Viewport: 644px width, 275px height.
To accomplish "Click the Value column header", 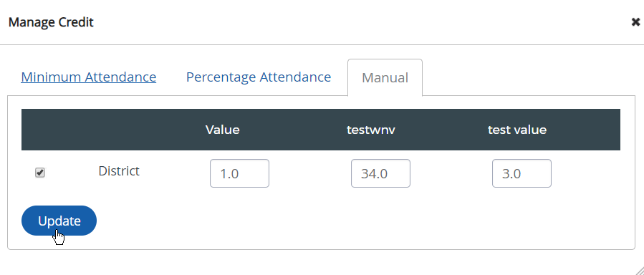I will pyautogui.click(x=223, y=130).
